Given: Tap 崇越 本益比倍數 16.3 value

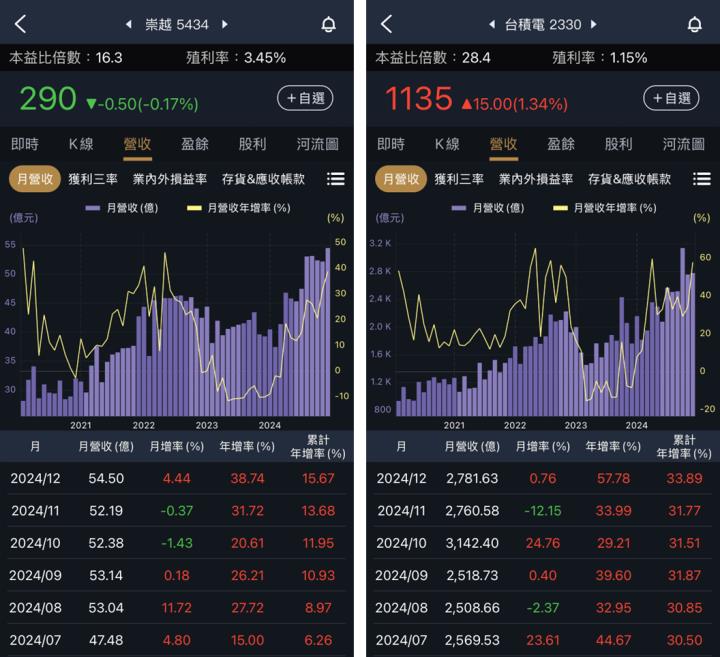Looking at the screenshot, I should (x=109, y=58).
